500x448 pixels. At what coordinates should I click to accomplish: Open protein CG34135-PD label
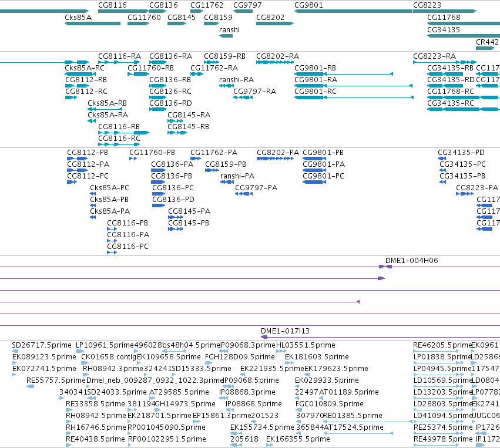(x=461, y=153)
